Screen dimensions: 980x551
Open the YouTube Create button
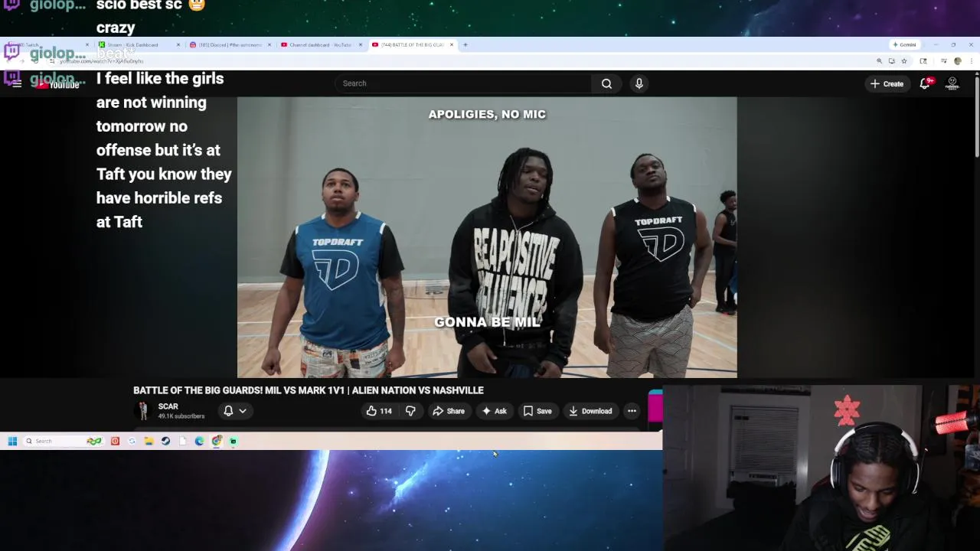pyautogui.click(x=887, y=83)
